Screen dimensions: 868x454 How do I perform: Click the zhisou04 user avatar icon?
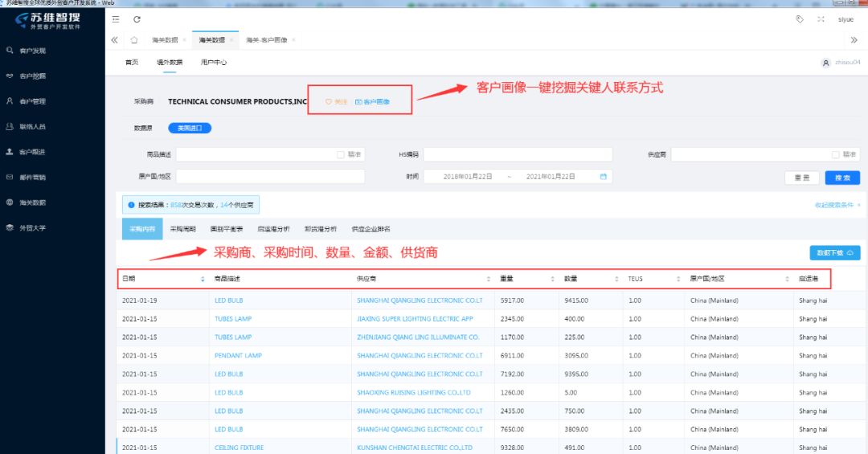(x=826, y=63)
